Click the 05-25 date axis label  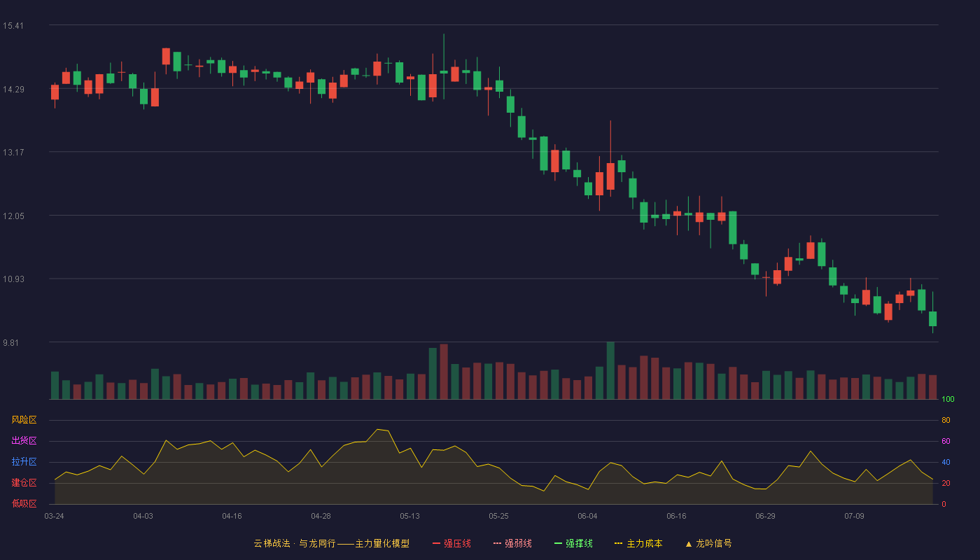click(499, 516)
